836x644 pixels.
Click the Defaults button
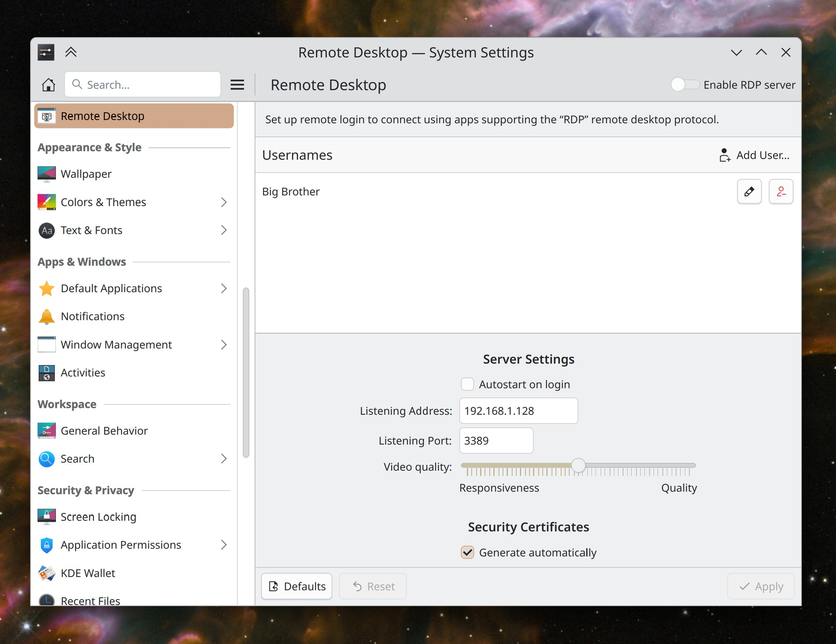297,586
